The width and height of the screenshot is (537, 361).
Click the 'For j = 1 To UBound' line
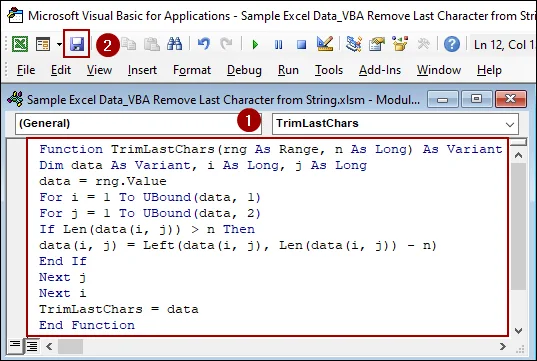[150, 213]
